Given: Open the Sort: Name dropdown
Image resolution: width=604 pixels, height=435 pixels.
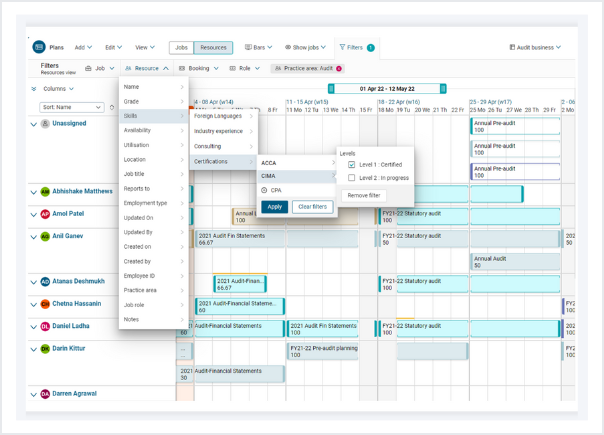Looking at the screenshot, I should click(72, 107).
